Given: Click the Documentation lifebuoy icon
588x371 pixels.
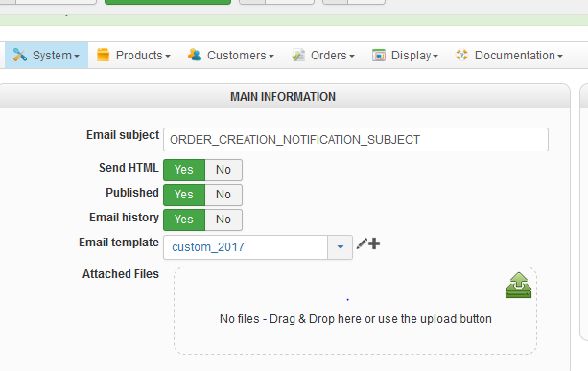Looking at the screenshot, I should (x=462, y=55).
